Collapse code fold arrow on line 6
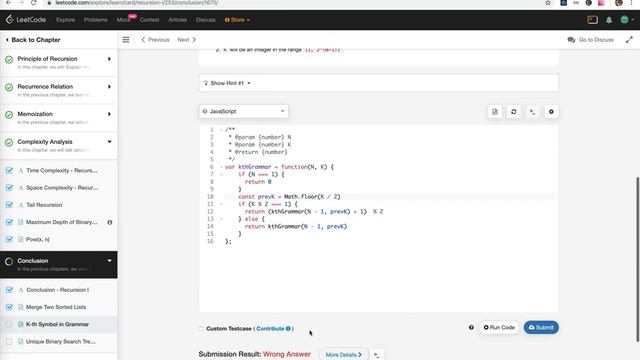640x360 pixels. coord(222,167)
